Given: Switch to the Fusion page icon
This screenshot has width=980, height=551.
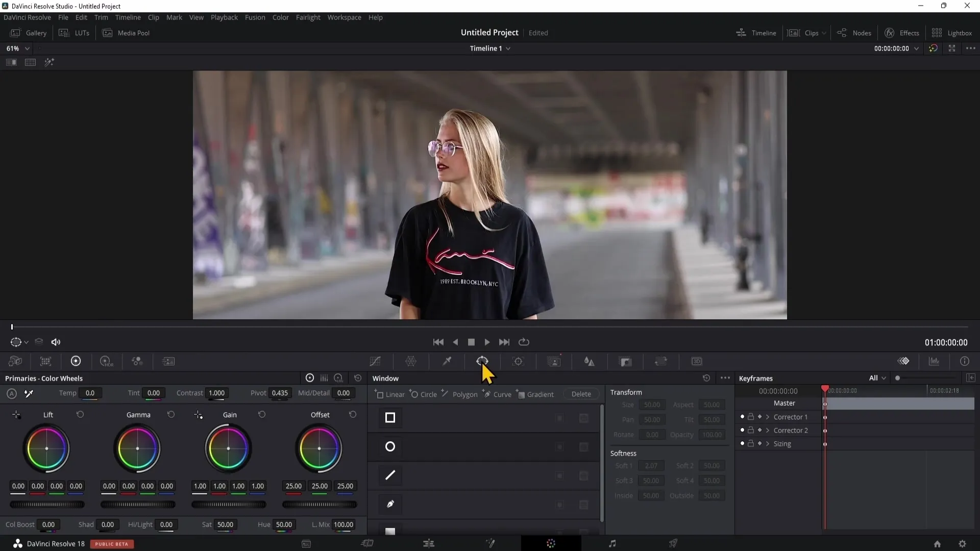Looking at the screenshot, I should coord(490,543).
